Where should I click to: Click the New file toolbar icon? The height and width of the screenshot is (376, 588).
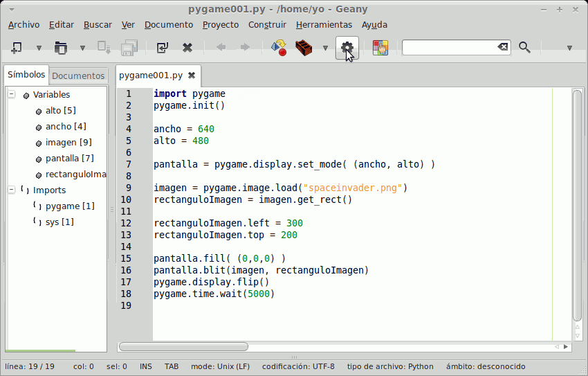17,48
